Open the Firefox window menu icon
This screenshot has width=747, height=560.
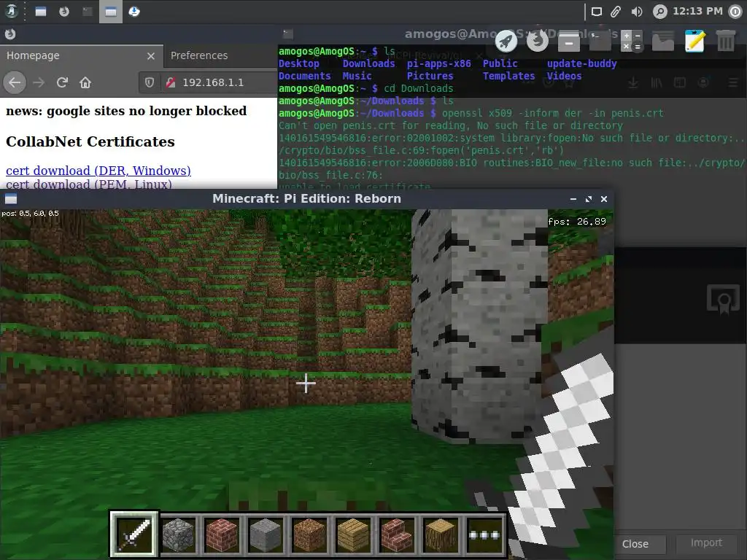point(10,34)
